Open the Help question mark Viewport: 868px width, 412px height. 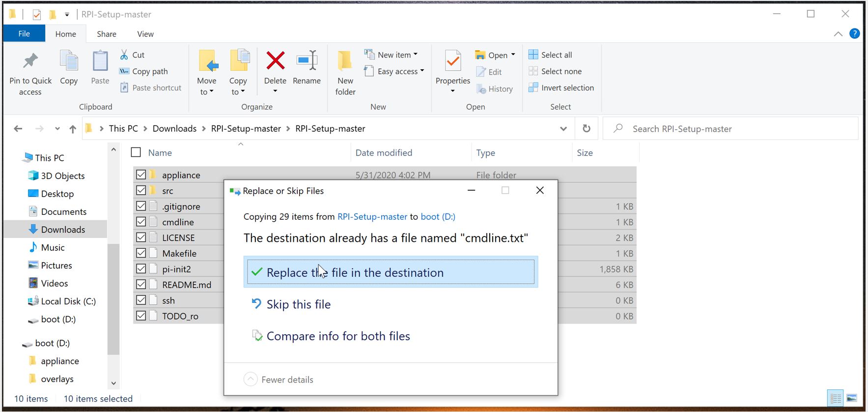pos(855,34)
